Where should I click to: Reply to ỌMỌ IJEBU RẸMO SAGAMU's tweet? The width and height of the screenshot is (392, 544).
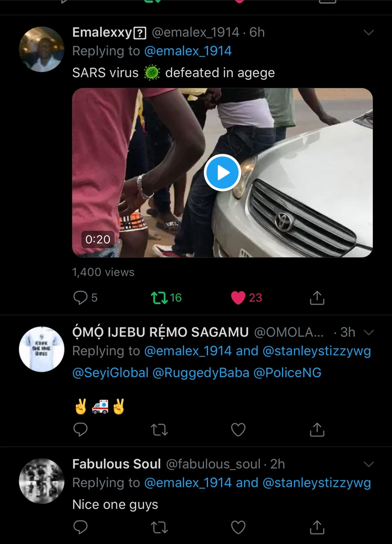81,430
